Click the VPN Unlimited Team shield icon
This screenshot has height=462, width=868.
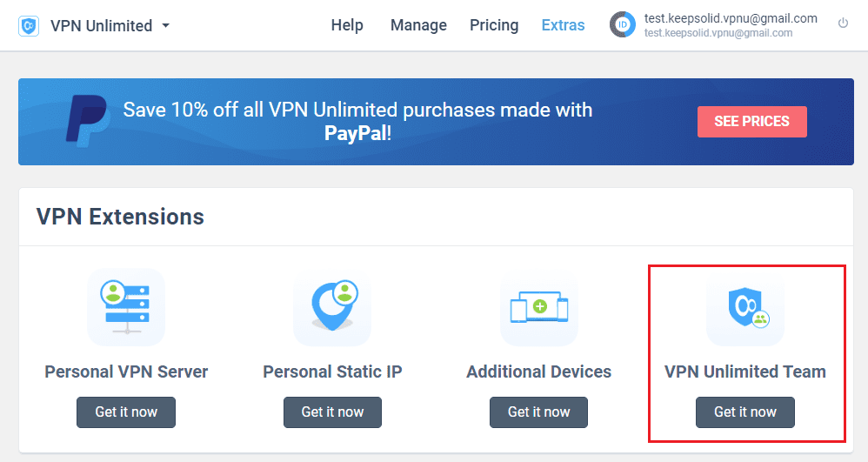coord(745,307)
